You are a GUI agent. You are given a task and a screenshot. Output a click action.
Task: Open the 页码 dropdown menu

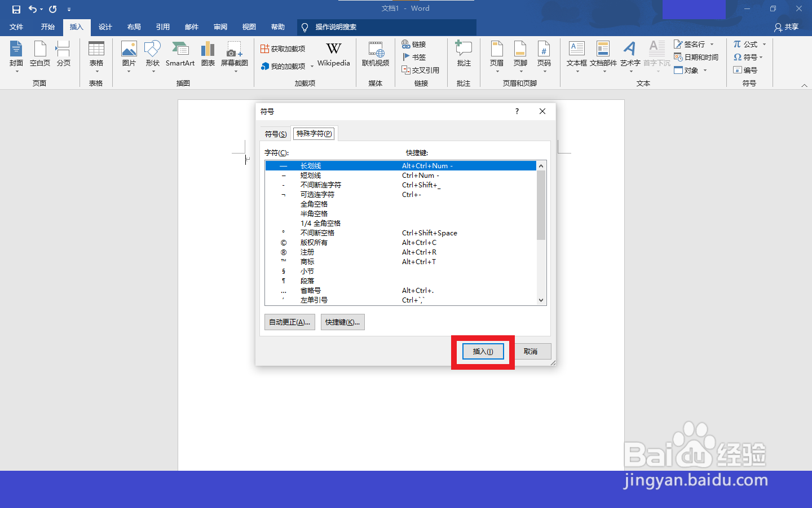pyautogui.click(x=545, y=56)
